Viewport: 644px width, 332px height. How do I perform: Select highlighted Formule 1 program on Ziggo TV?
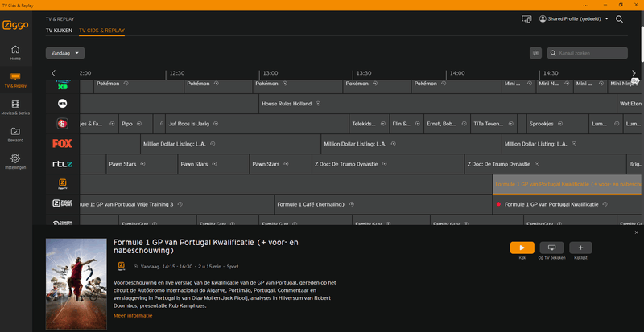[567, 184]
